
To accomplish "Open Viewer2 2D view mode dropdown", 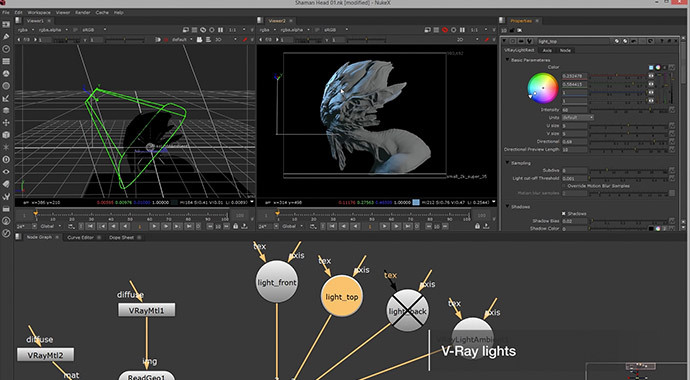I will click(x=468, y=40).
